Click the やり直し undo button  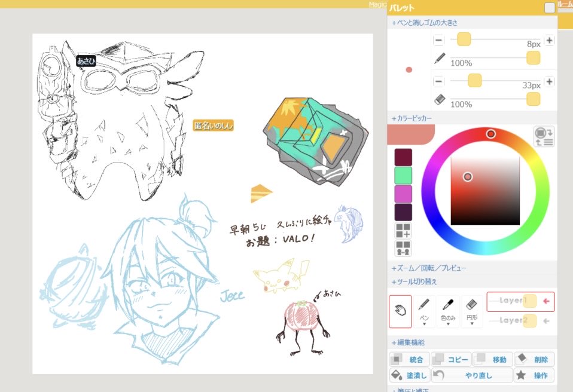coord(472,375)
